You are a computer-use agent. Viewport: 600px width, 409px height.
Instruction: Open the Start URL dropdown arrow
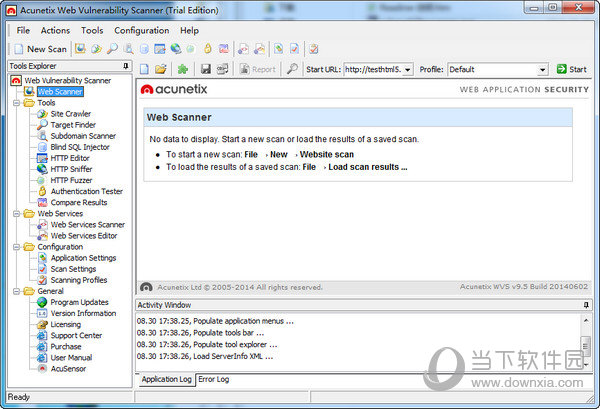pos(408,70)
